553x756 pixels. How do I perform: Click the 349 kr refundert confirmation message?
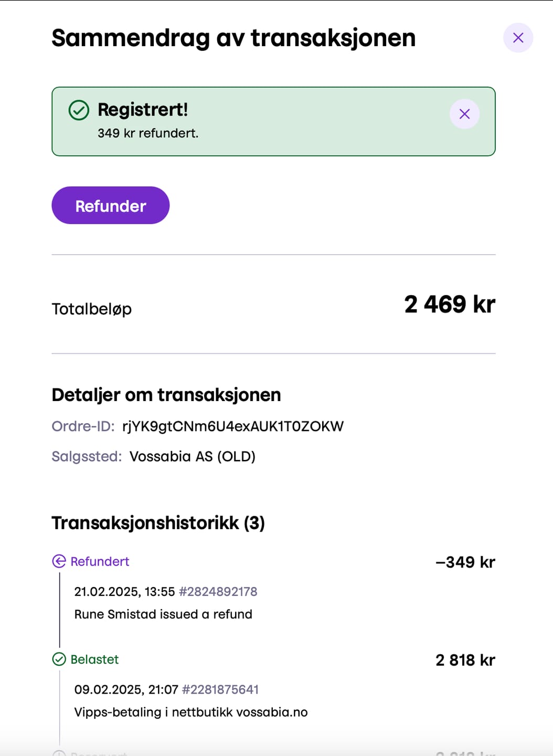[148, 133]
